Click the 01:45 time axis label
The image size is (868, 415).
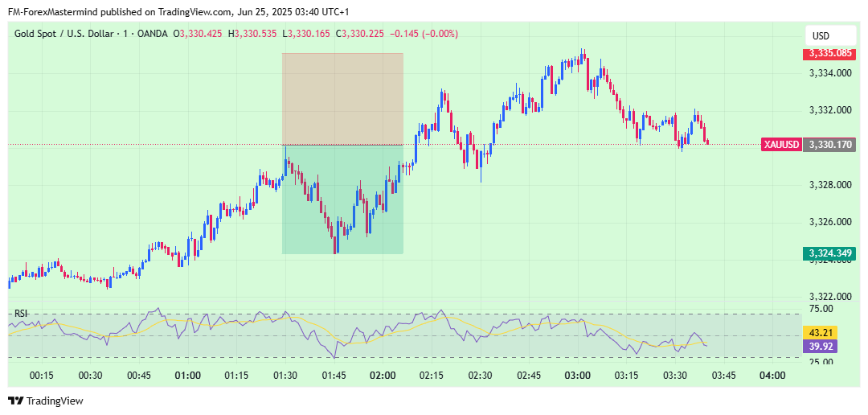pos(334,376)
